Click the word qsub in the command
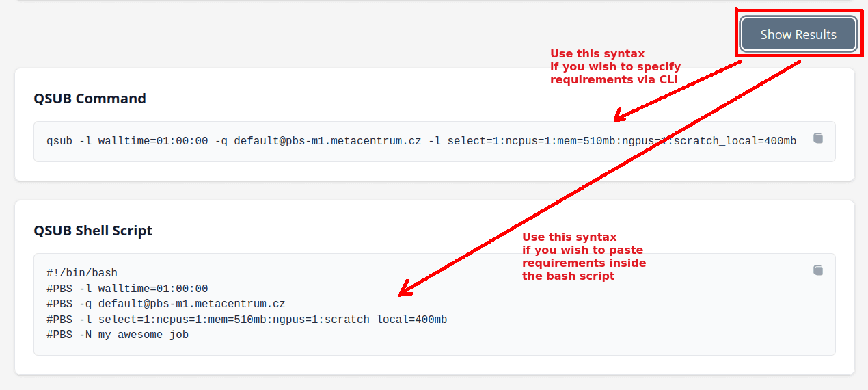The image size is (868, 390). 59,142
